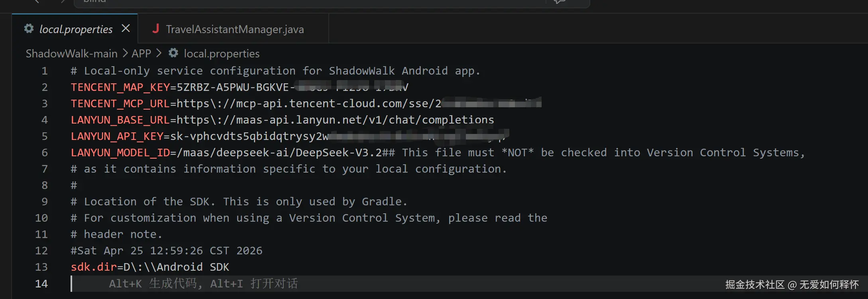Click the command center search box at top
Viewport: 868px width, 299px height.
coord(311,2)
